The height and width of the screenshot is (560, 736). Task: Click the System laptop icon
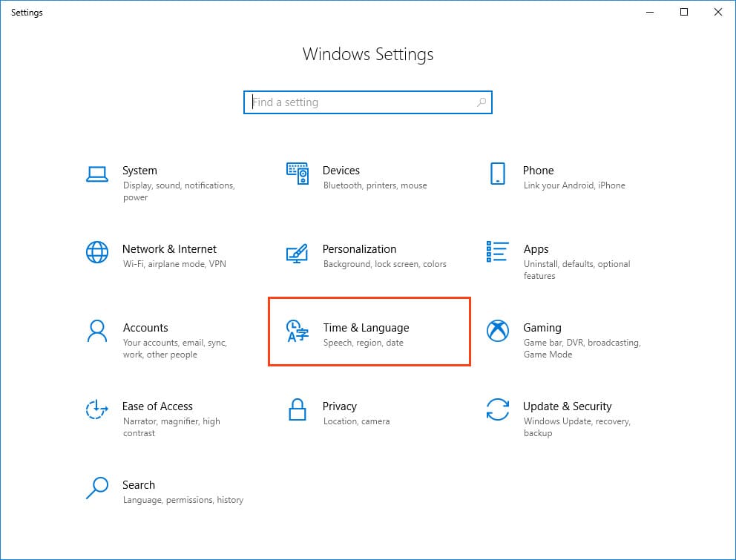(97, 174)
